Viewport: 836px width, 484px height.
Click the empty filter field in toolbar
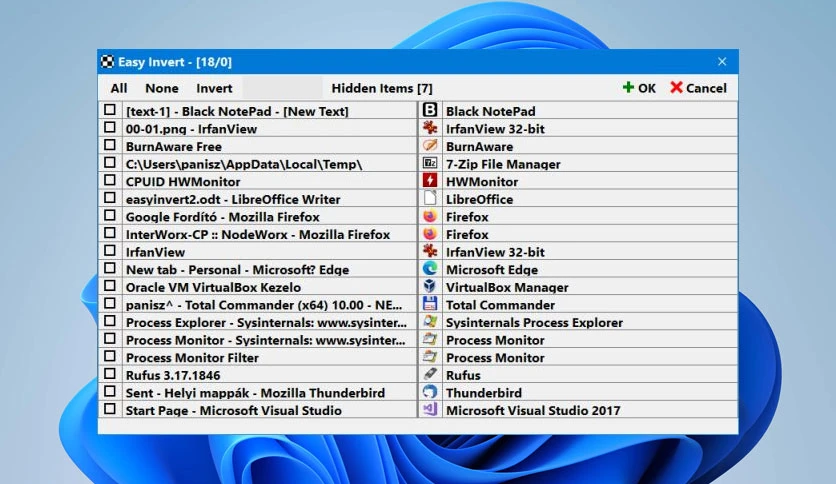tap(282, 87)
